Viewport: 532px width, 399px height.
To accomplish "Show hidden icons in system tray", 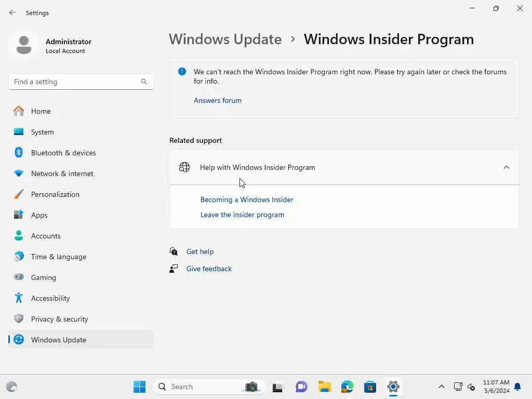I will coord(442,387).
